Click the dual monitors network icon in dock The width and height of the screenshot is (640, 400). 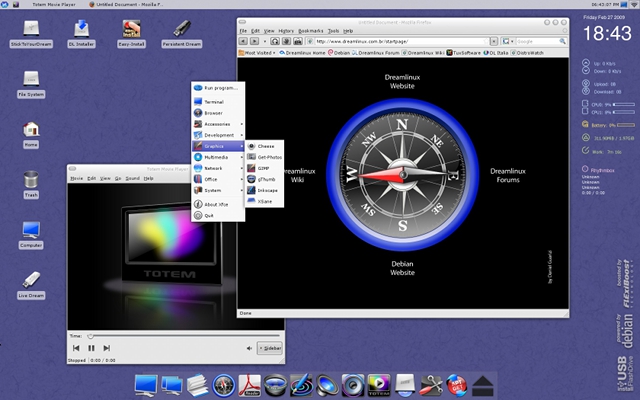pyautogui.click(x=172, y=385)
